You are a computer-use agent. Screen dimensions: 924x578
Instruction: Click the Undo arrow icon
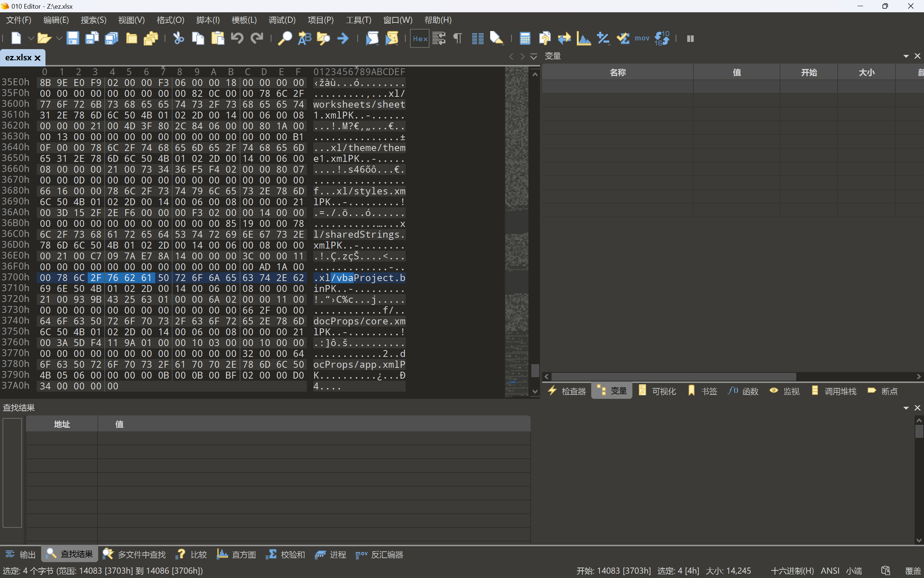click(237, 38)
